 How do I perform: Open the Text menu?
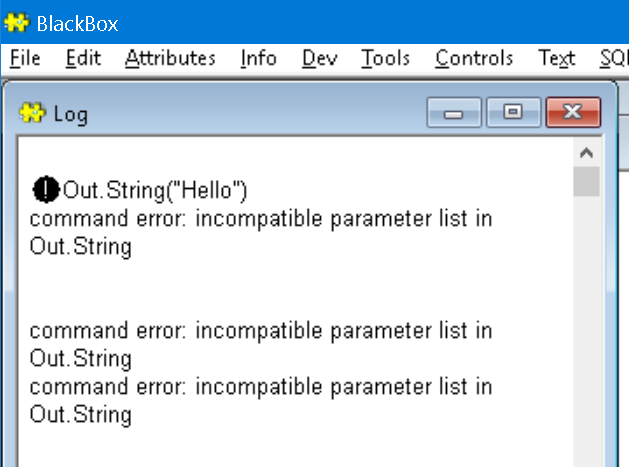[x=557, y=59]
